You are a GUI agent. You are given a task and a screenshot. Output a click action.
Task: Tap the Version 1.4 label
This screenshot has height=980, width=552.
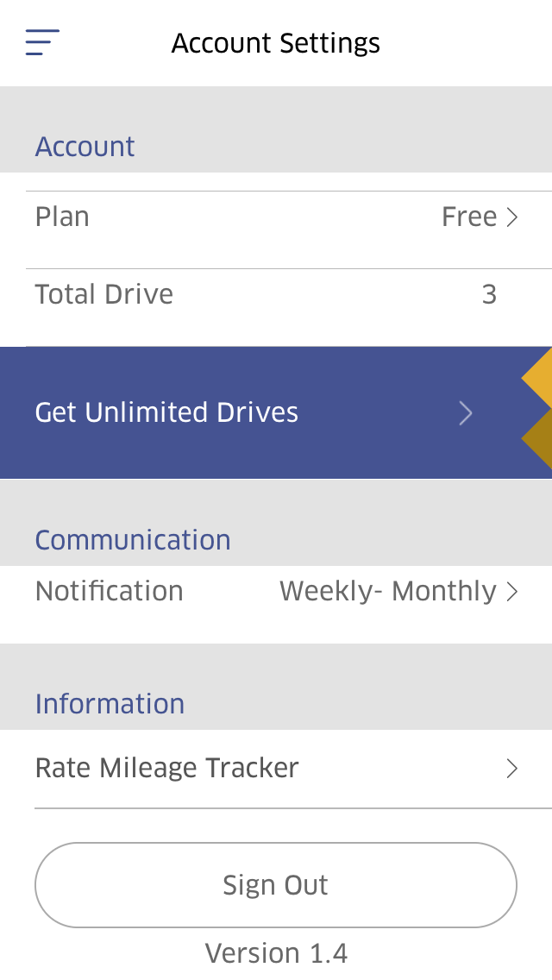[276, 953]
